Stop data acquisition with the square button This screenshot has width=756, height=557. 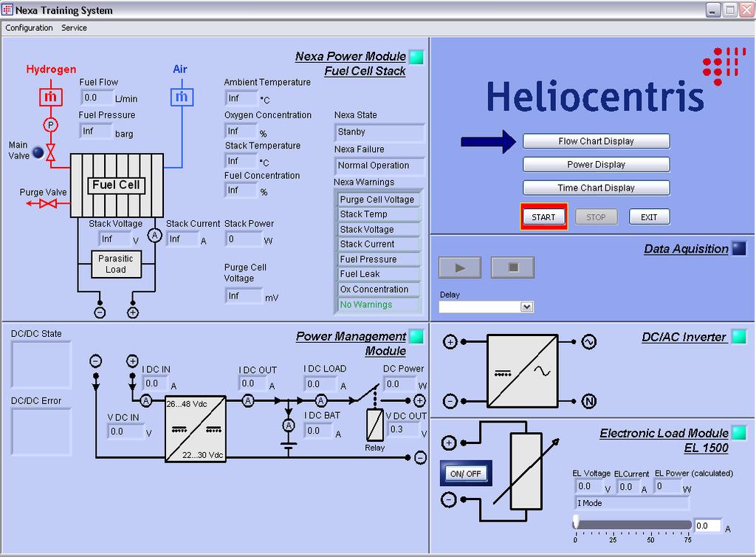coord(512,267)
